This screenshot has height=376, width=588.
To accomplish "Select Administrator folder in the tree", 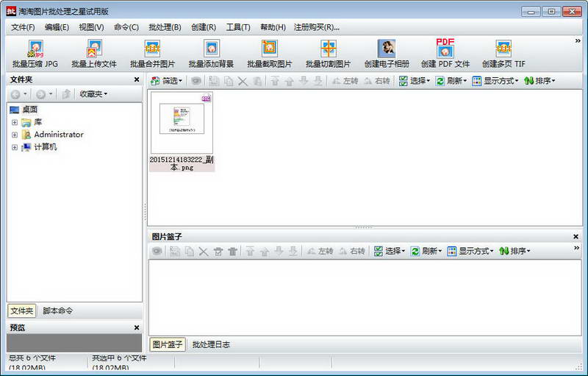I will (x=59, y=135).
